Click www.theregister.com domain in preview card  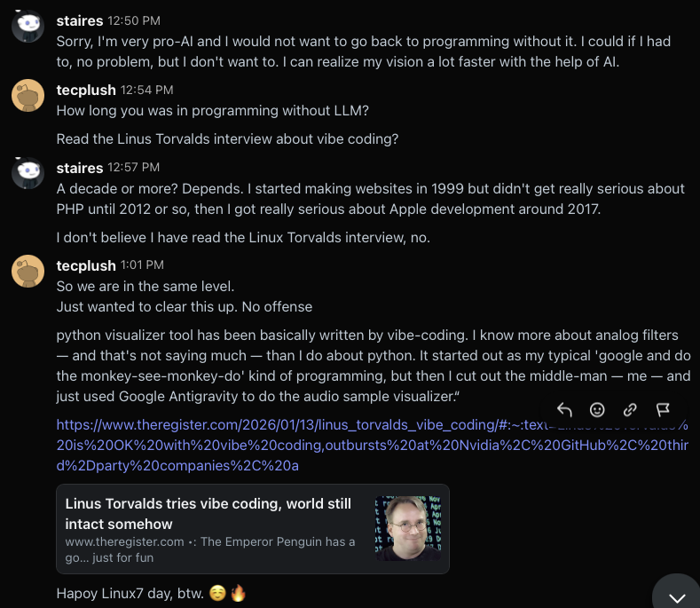(124, 541)
